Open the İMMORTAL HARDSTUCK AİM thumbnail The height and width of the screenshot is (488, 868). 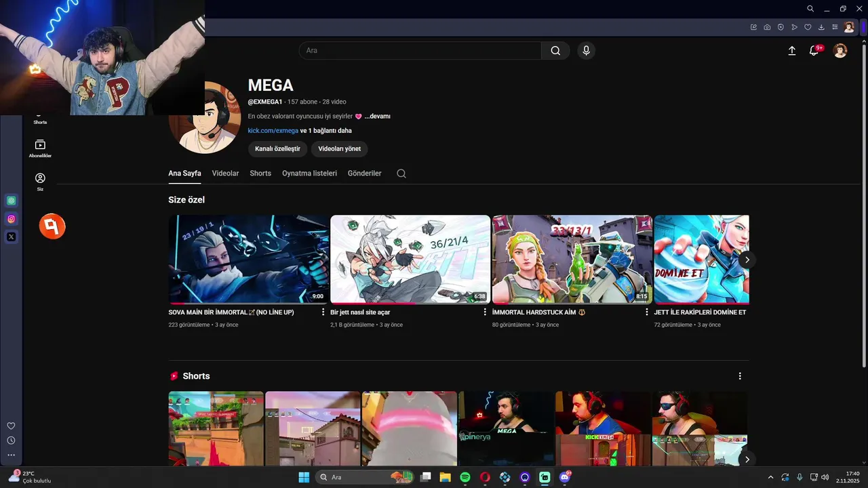pos(572,260)
